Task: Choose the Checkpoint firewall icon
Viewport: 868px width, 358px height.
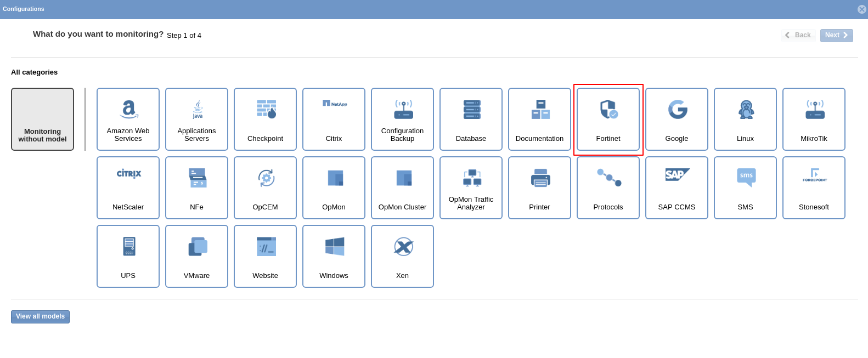Action: pos(266,109)
